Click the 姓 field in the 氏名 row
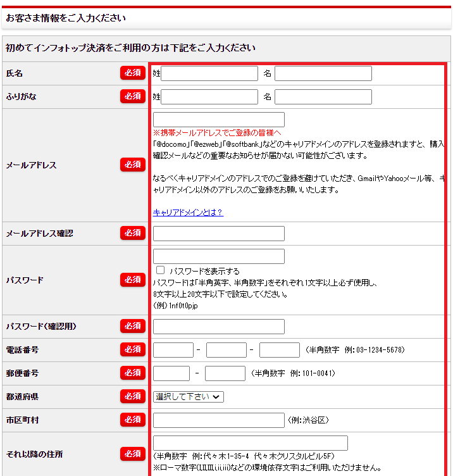This screenshot has width=453, height=476. coord(209,73)
